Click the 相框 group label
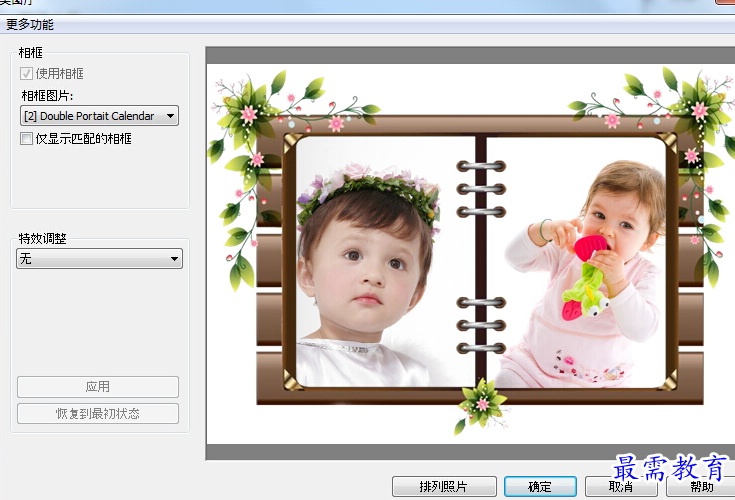735x500 pixels. 30,53
